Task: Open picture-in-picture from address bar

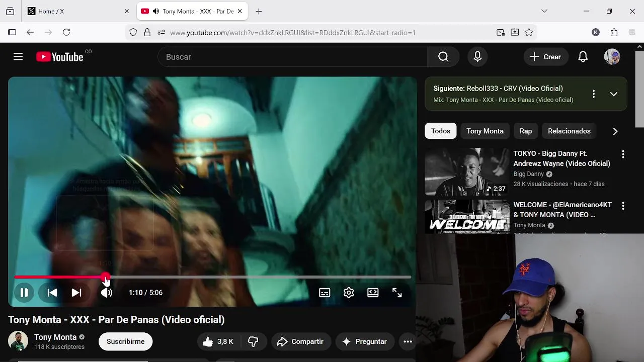Action: (x=501, y=32)
